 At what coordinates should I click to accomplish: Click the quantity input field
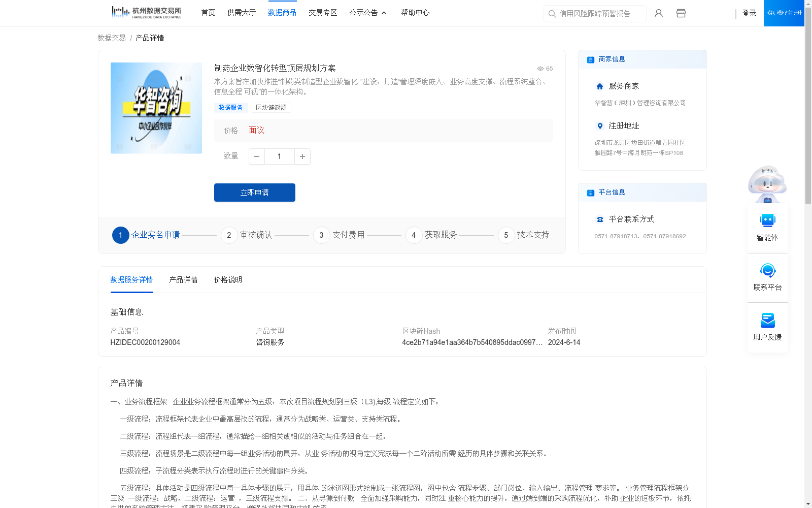279,156
